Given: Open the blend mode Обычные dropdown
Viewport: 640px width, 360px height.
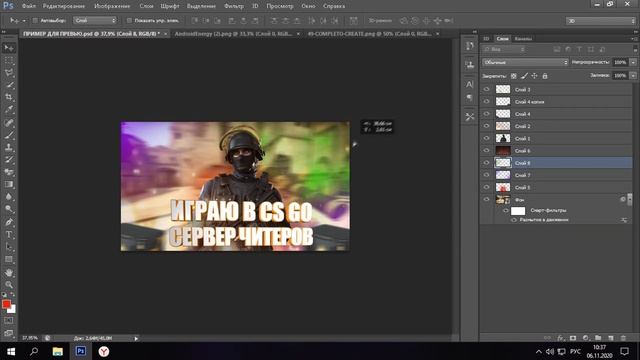Looking at the screenshot, I should tap(525, 62).
